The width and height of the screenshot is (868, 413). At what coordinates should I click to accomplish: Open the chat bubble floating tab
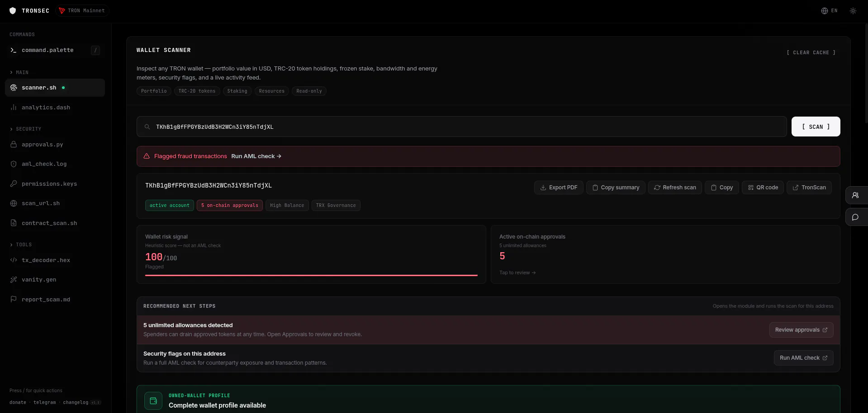(x=855, y=217)
